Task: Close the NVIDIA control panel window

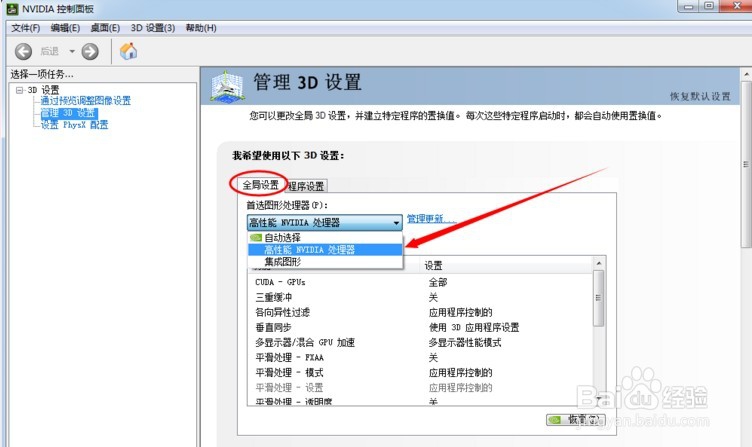Action: click(736, 6)
